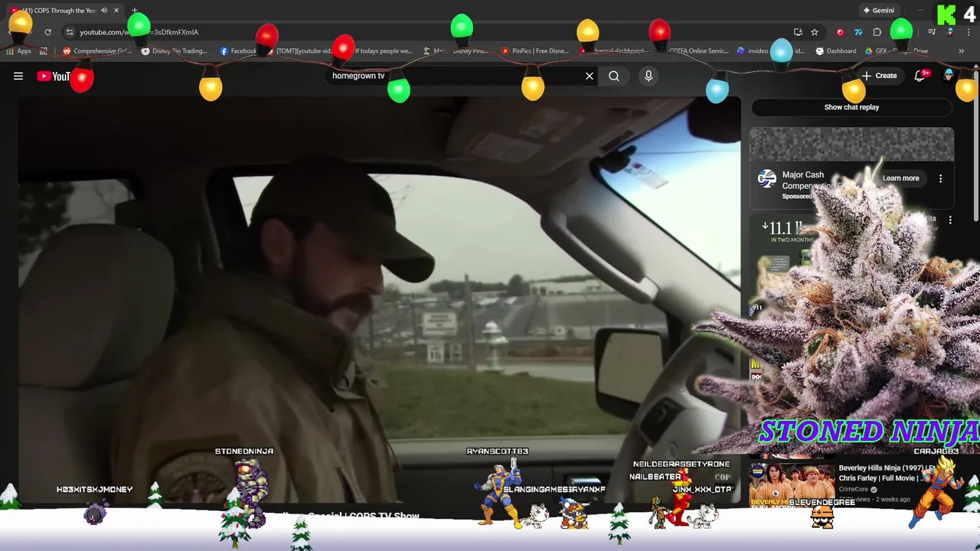Click the Major Cash Compensation sponsor logo

(x=766, y=178)
